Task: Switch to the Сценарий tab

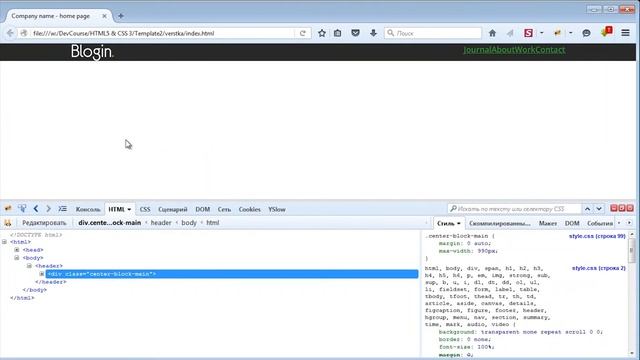Action: (x=173, y=209)
